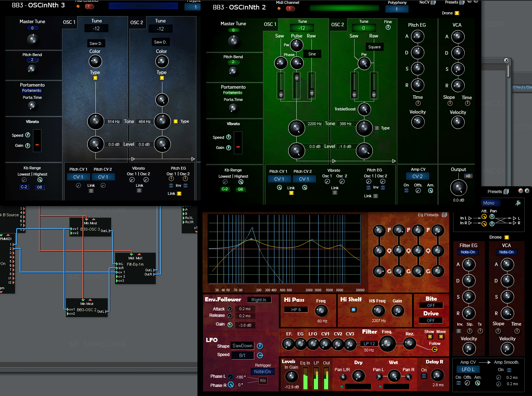The width and height of the screenshot is (532, 396).
Task: Click Amp CV Am. dial in OSCinNth 2
Action: [431, 191]
